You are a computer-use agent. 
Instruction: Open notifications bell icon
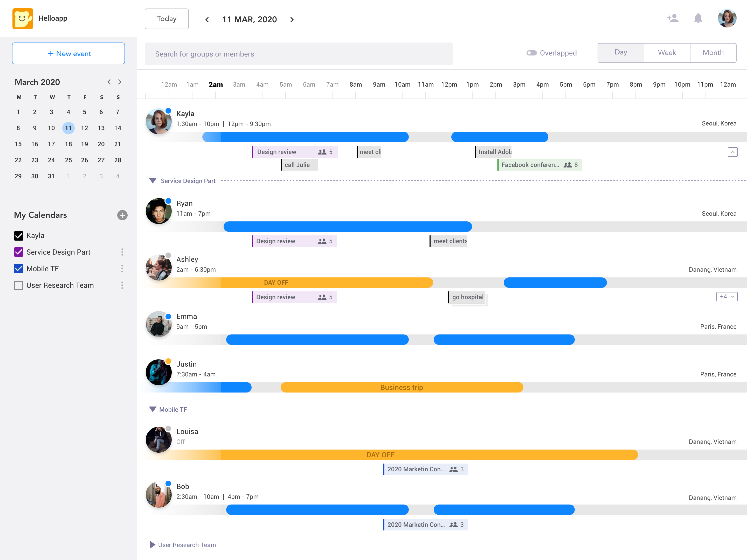pyautogui.click(x=698, y=18)
